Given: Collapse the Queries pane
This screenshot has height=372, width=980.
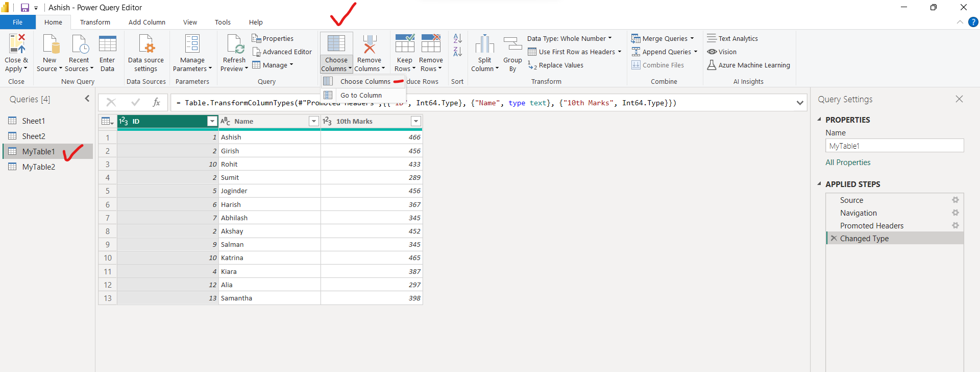Looking at the screenshot, I should [x=87, y=99].
